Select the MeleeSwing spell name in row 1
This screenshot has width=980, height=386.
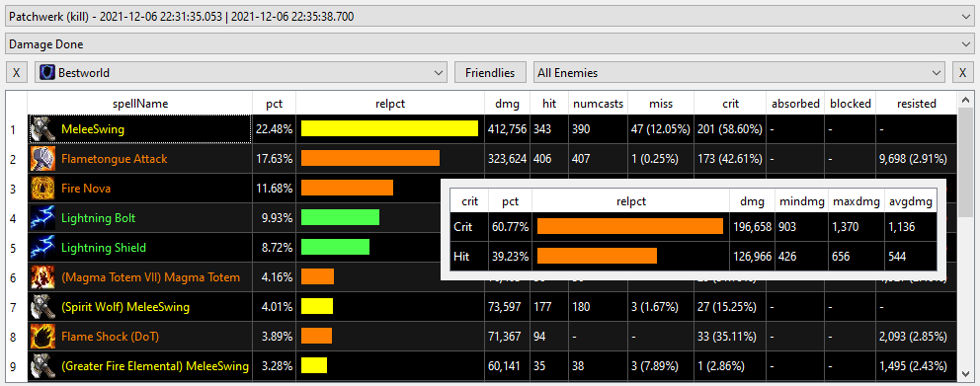coord(93,129)
